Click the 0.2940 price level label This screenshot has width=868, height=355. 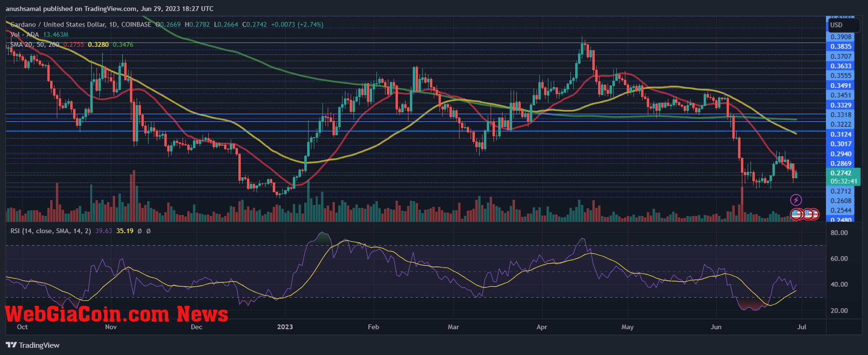841,154
